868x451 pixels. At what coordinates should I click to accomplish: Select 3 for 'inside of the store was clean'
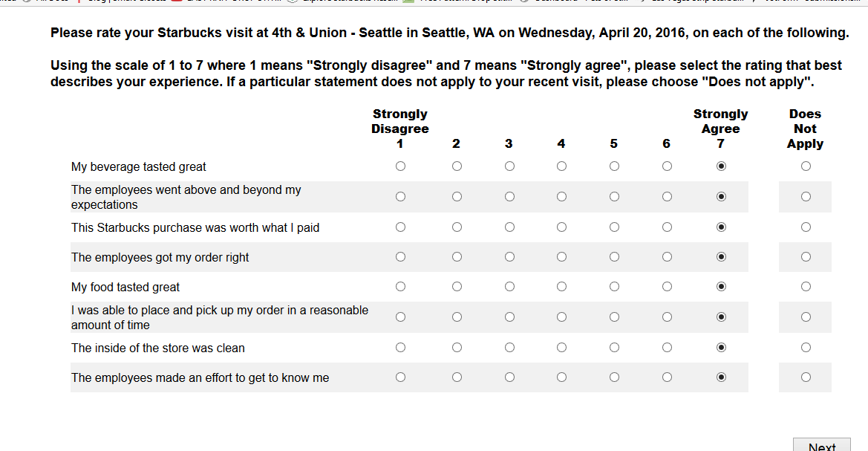pos(509,348)
